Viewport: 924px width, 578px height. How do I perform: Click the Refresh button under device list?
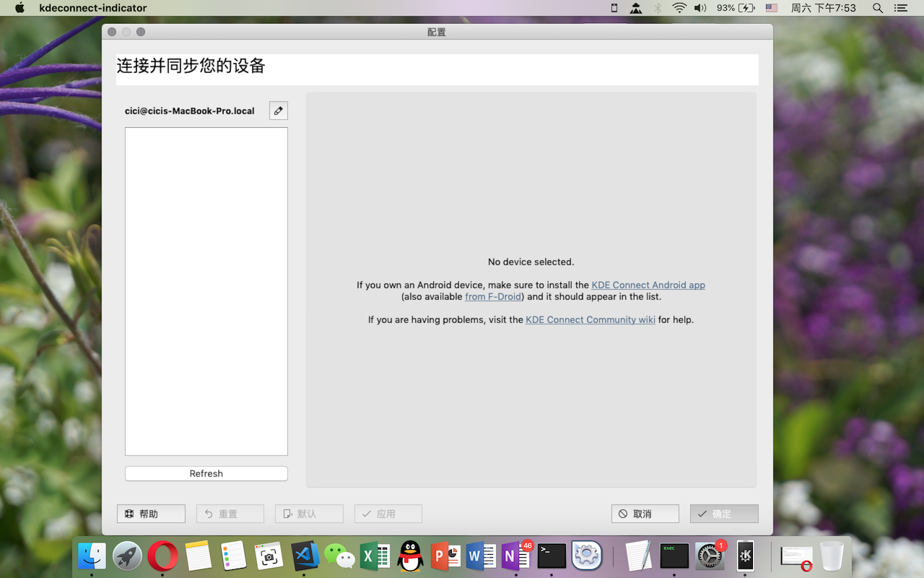click(x=206, y=473)
